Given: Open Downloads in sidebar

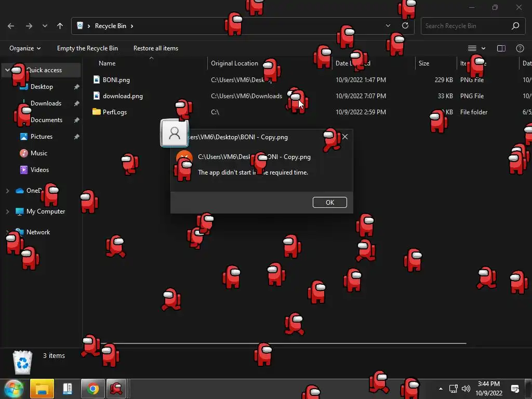Looking at the screenshot, I should point(46,103).
